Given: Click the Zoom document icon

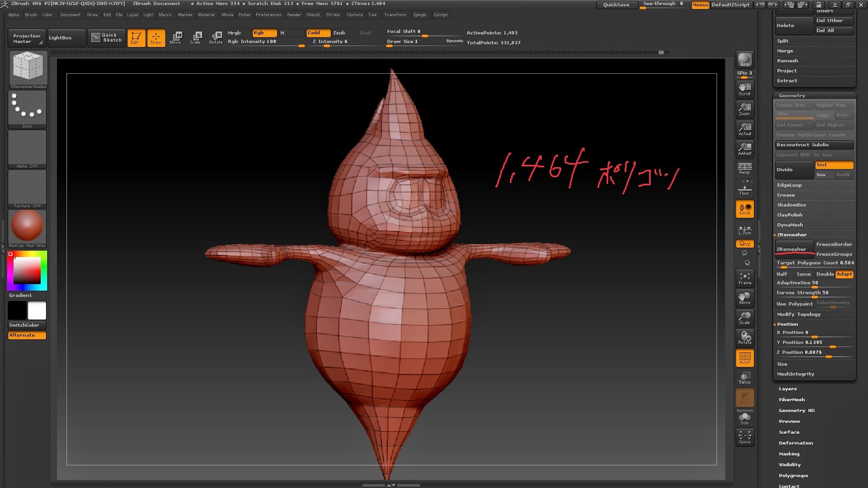Looking at the screenshot, I should pyautogui.click(x=745, y=110).
